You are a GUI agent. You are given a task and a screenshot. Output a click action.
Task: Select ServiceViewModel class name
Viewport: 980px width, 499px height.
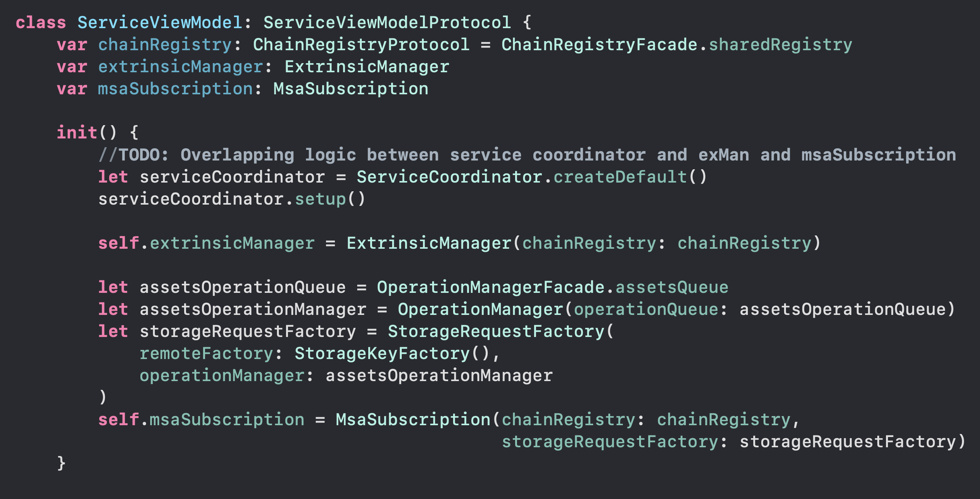[x=160, y=22]
